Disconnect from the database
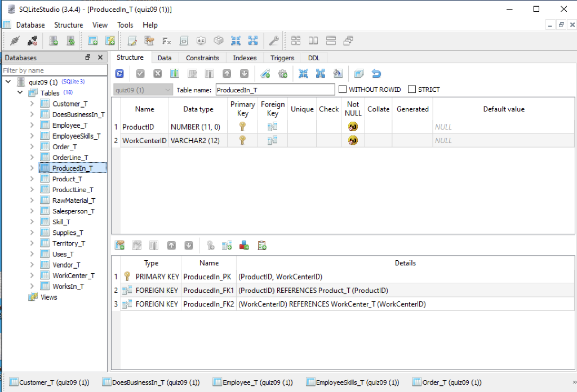This screenshot has height=392, width=577. tap(32, 40)
